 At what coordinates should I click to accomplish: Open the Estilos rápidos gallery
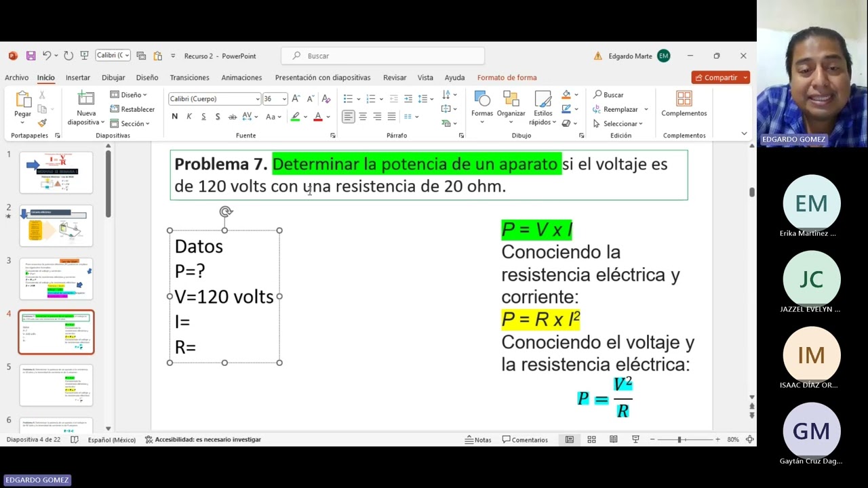click(x=542, y=108)
